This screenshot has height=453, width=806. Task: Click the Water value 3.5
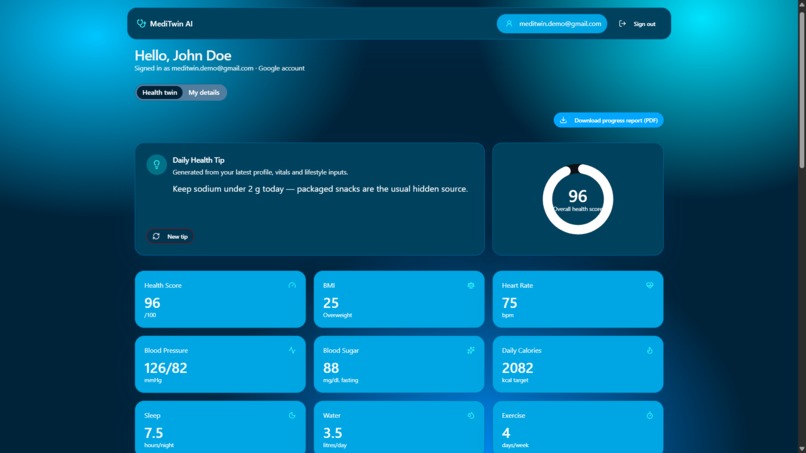tap(333, 433)
